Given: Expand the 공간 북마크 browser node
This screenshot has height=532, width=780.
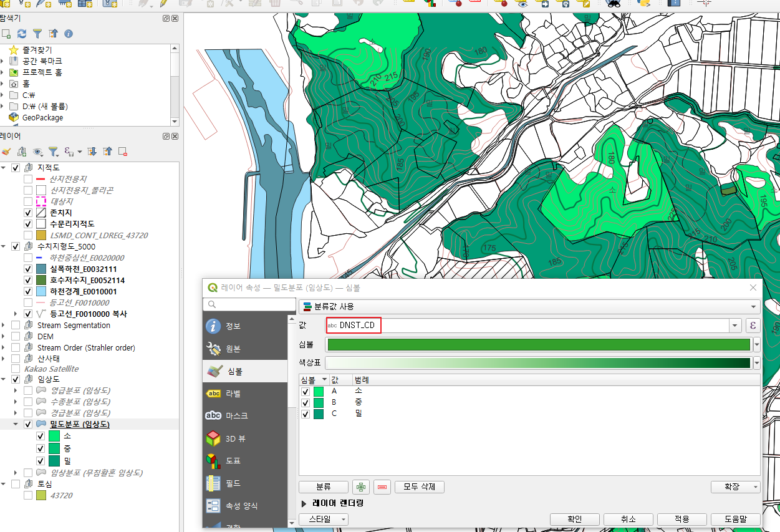Looking at the screenshot, I should pyautogui.click(x=2, y=61).
